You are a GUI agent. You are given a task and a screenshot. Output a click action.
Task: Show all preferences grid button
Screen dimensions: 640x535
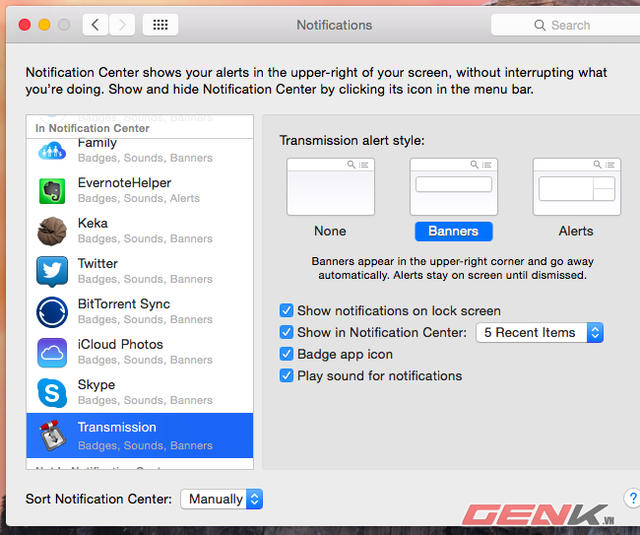point(160,25)
